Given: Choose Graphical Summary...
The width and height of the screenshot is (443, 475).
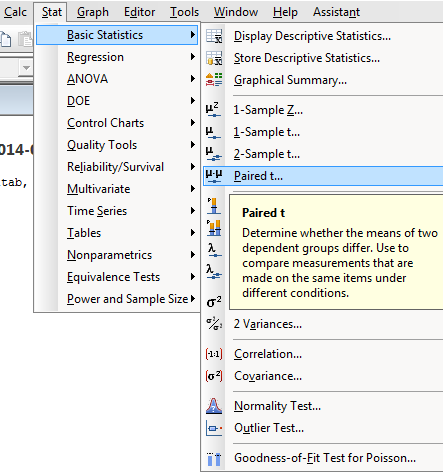Looking at the screenshot, I should tap(323, 80).
